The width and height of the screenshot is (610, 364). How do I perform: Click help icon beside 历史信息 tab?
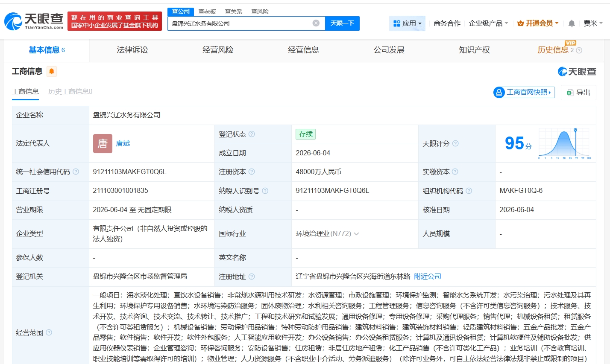tap(579, 50)
